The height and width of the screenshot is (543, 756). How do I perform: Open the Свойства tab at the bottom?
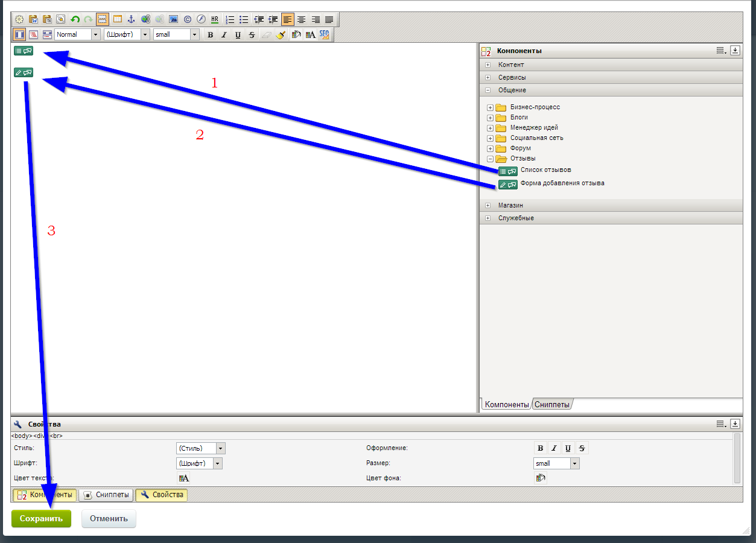[161, 495]
